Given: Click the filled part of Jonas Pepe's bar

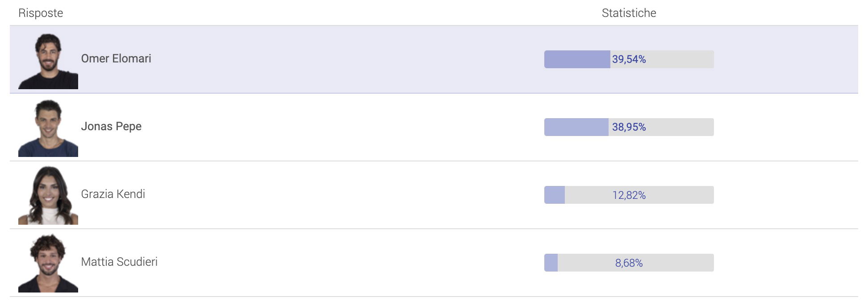Looking at the screenshot, I should point(576,127).
